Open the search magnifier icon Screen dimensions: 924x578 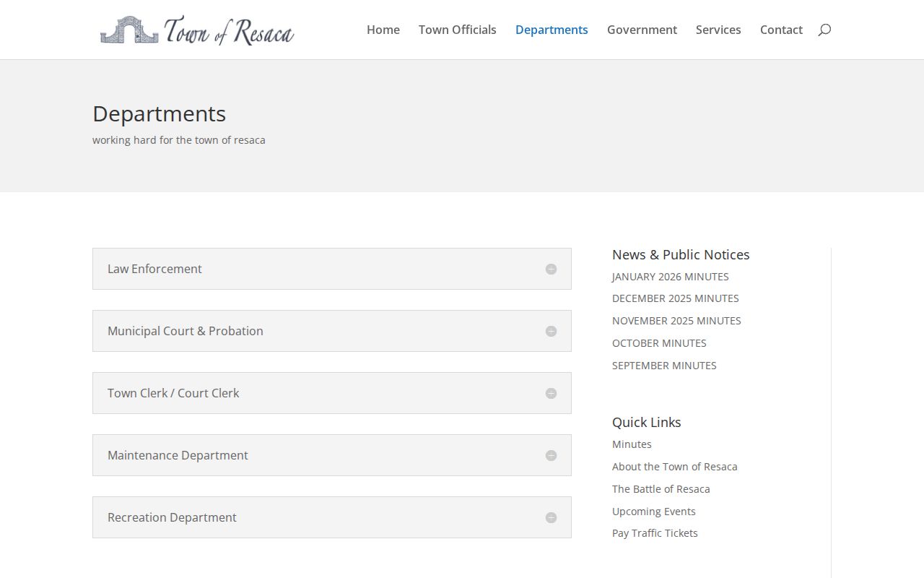824,30
